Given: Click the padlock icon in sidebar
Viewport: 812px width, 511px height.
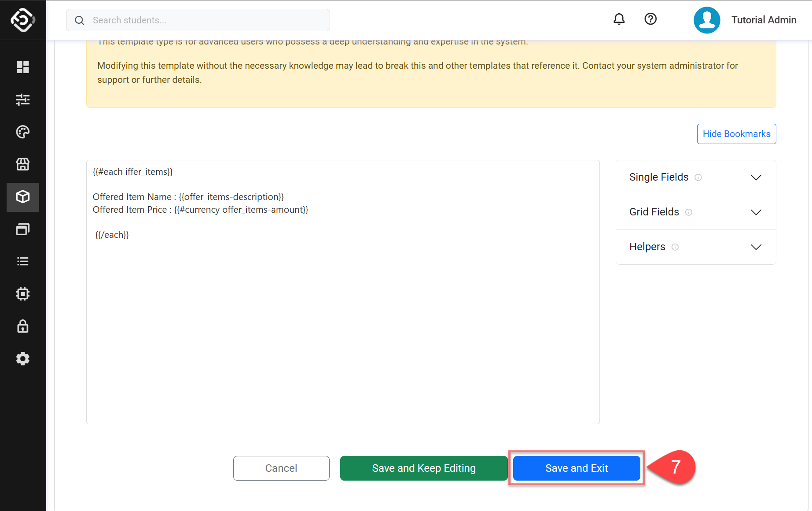Looking at the screenshot, I should click(x=23, y=326).
